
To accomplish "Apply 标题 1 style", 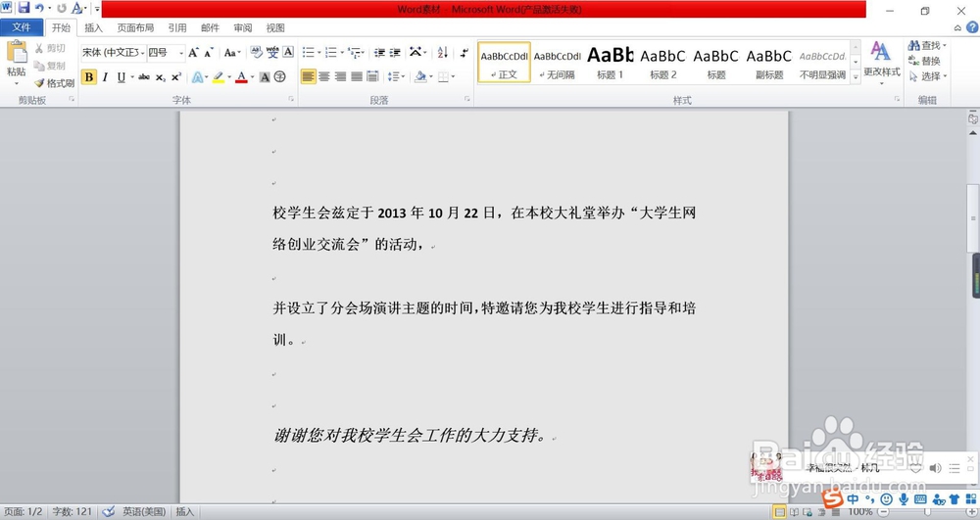I will coord(610,63).
